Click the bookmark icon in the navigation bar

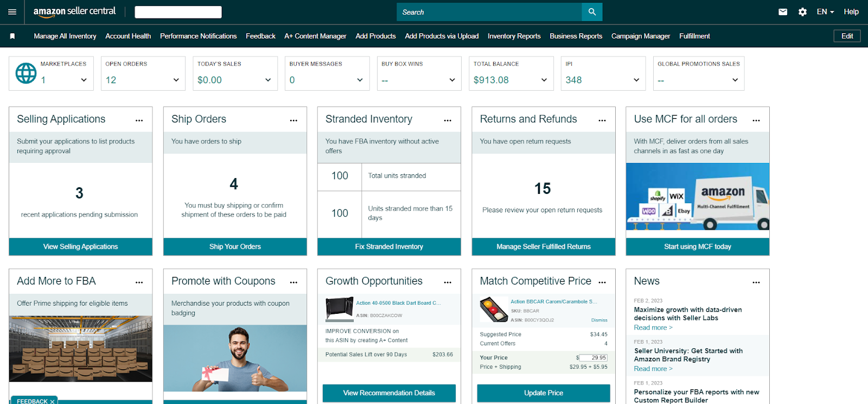coord(12,36)
